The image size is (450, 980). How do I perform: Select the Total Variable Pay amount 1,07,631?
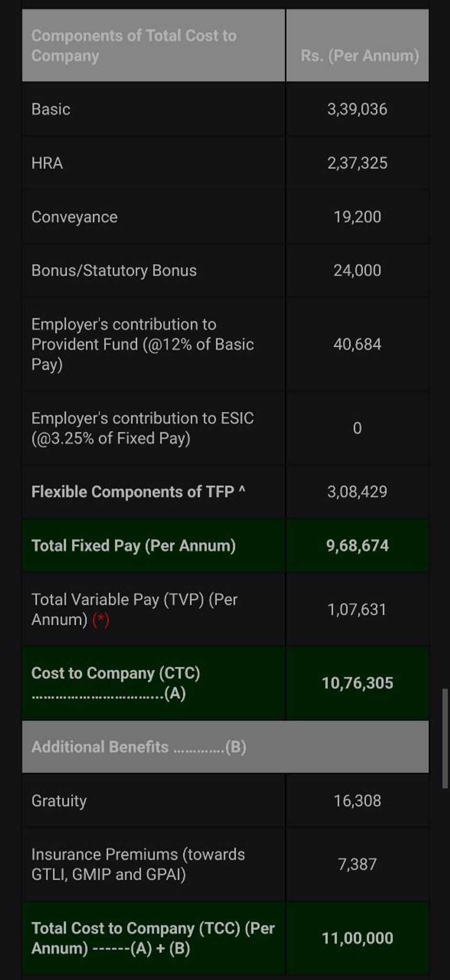[x=357, y=610]
